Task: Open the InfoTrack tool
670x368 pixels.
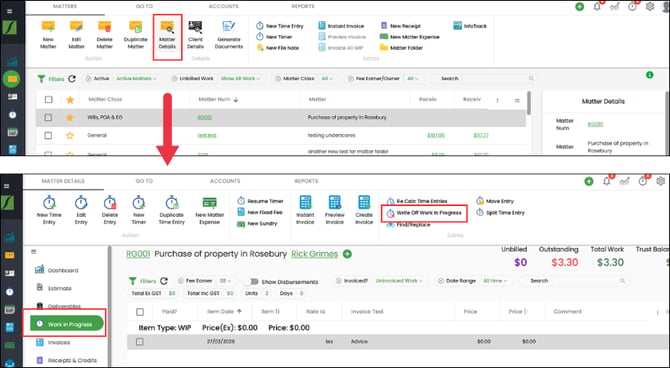Action: tap(470, 26)
